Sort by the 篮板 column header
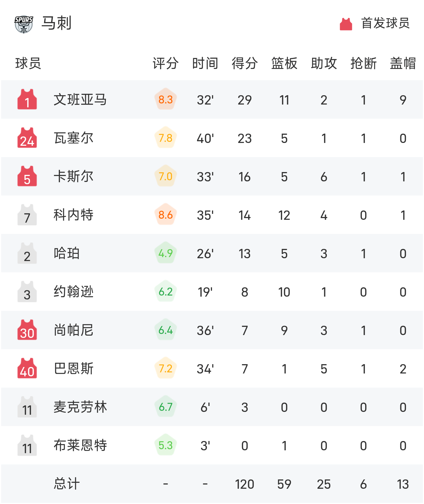 coord(284,63)
